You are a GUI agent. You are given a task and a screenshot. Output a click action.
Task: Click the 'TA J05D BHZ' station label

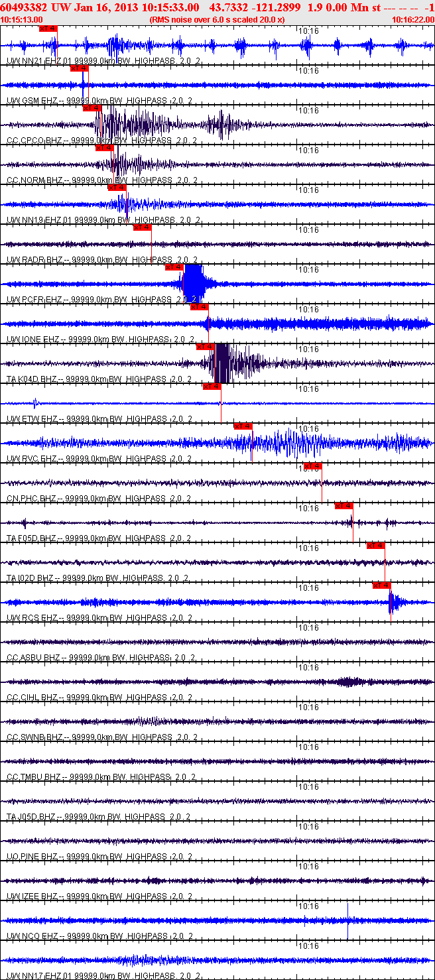31,816
